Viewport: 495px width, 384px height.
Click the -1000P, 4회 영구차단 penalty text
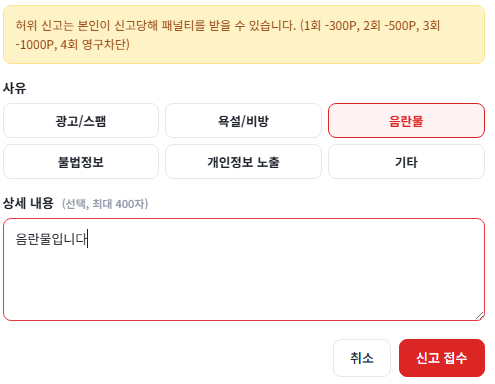72,44
